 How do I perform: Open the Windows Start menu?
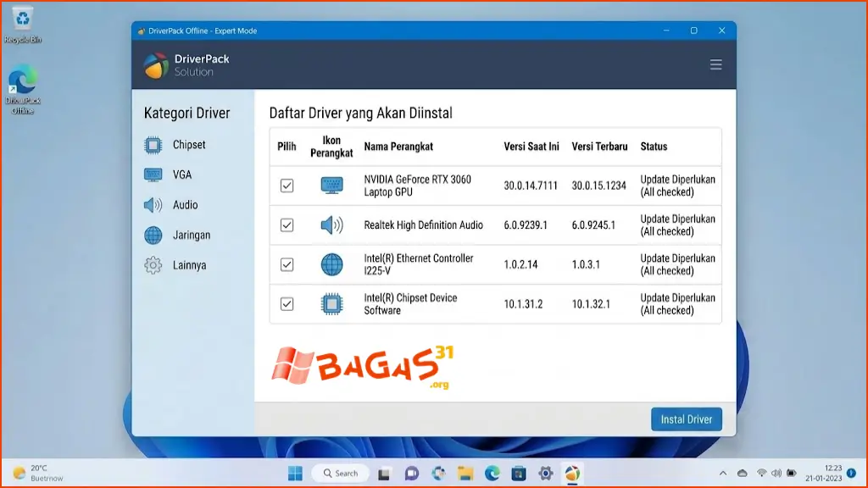295,473
